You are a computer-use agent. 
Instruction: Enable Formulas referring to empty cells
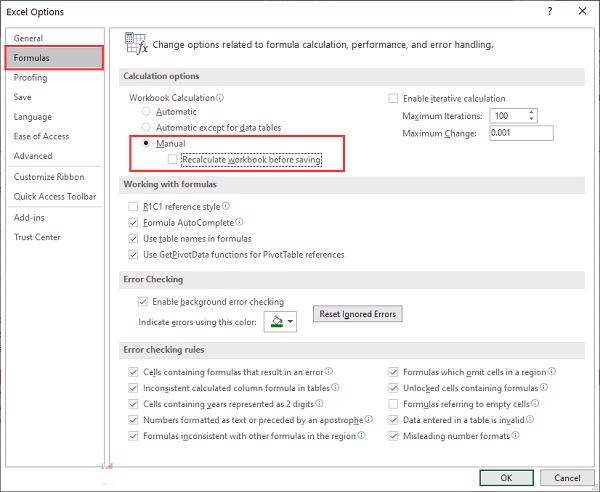click(393, 404)
